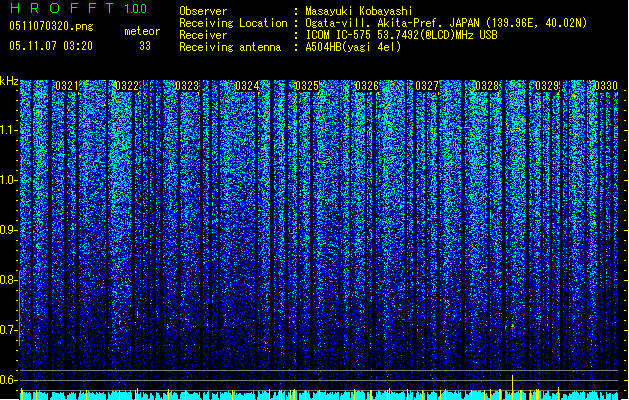Click the tallest yellow spike in the bottom power graph

pos(512,387)
